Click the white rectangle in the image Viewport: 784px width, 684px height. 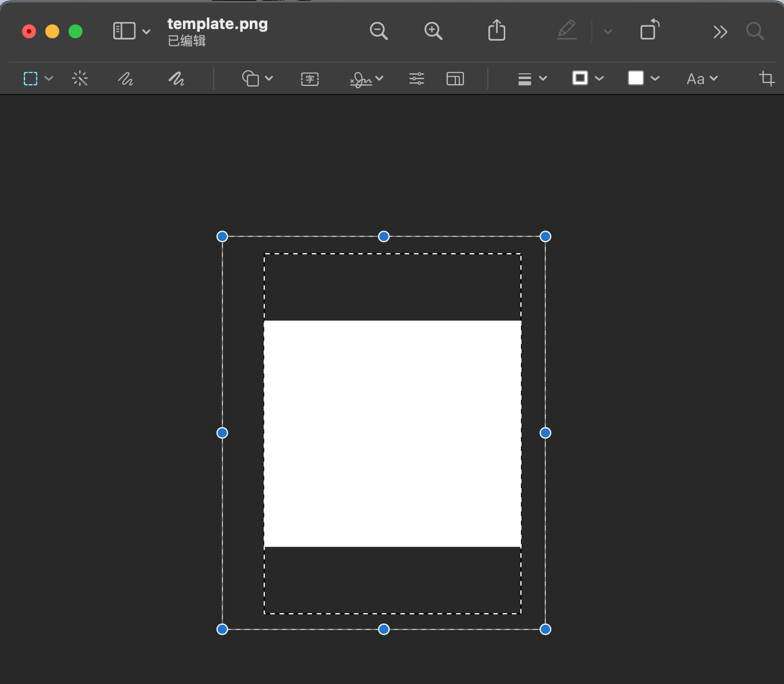(x=393, y=434)
